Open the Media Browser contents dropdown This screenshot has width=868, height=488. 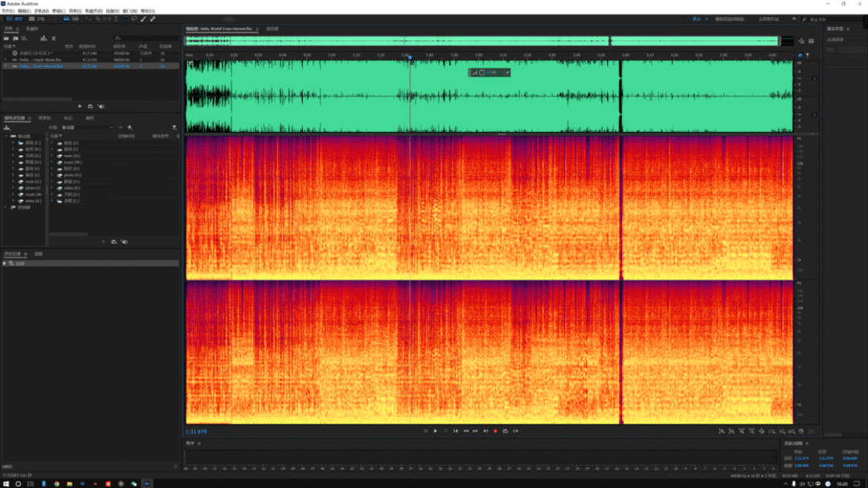point(87,127)
